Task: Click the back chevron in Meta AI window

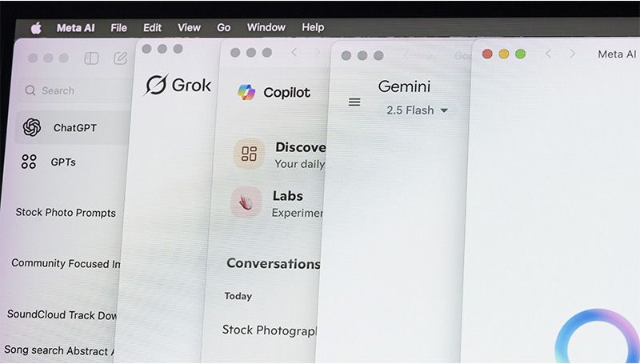Action: (548, 54)
